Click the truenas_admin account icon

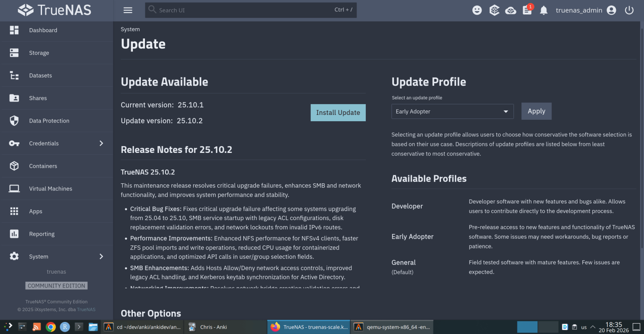tap(611, 10)
